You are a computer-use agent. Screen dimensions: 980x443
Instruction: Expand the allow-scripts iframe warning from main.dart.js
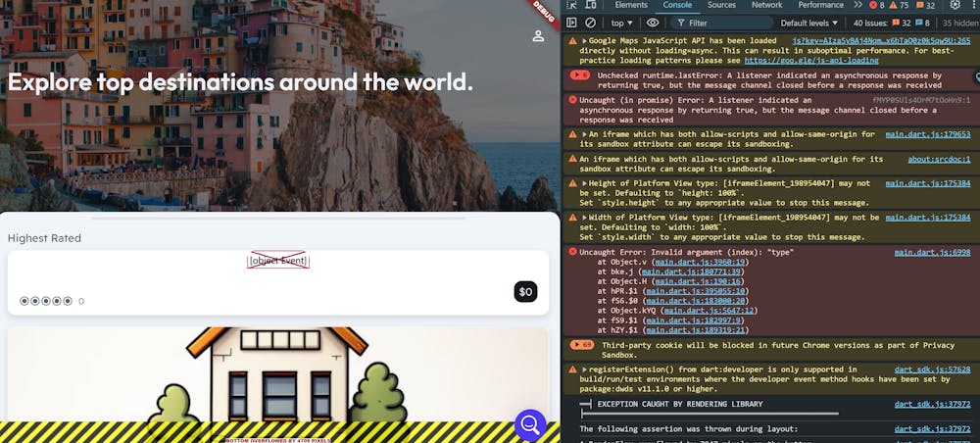(x=584, y=134)
